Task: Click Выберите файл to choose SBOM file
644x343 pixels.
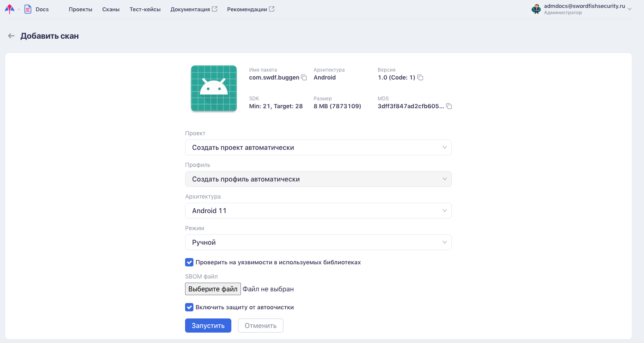Action: tap(213, 289)
